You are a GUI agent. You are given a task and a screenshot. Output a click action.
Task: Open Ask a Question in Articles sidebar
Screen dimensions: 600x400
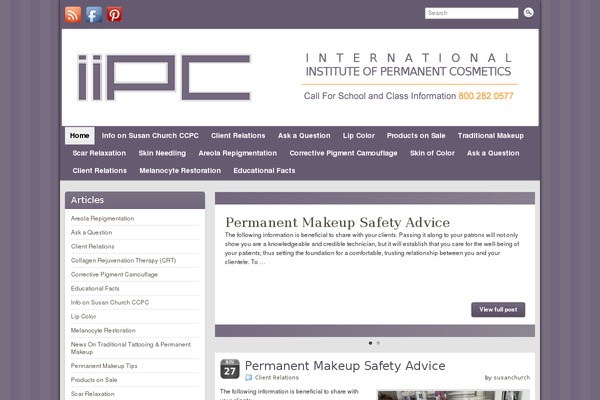pyautogui.click(x=91, y=232)
